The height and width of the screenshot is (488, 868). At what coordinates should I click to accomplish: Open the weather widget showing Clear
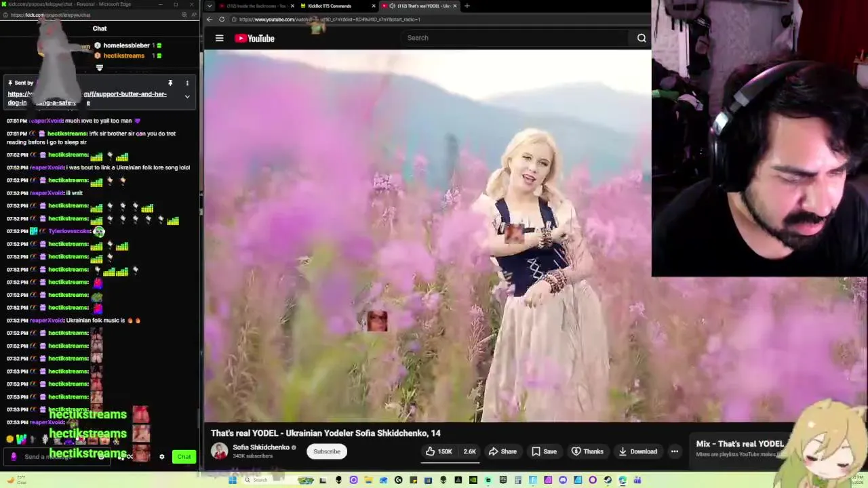pyautogui.click(x=17, y=479)
